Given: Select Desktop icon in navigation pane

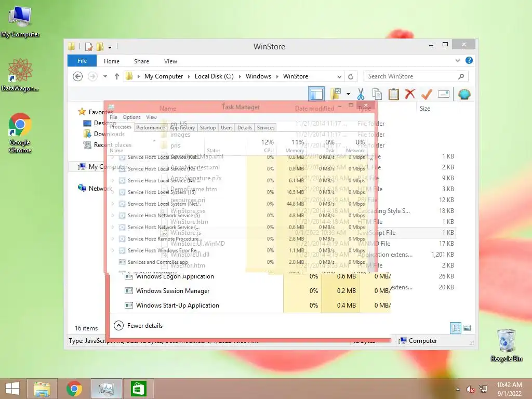Looking at the screenshot, I should point(87,123).
